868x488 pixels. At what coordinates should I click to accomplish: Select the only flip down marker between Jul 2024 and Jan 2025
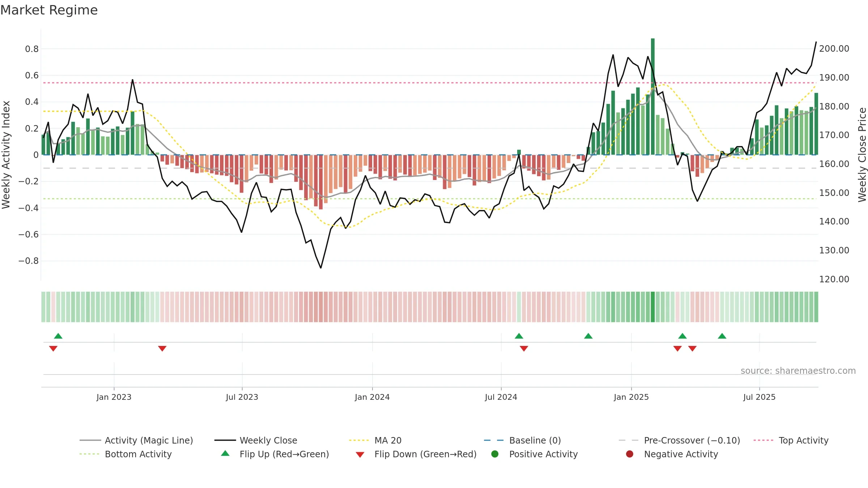click(524, 348)
